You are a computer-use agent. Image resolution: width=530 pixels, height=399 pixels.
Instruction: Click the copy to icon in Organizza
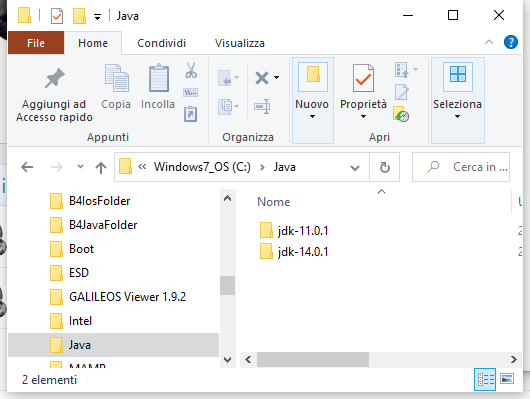225,107
